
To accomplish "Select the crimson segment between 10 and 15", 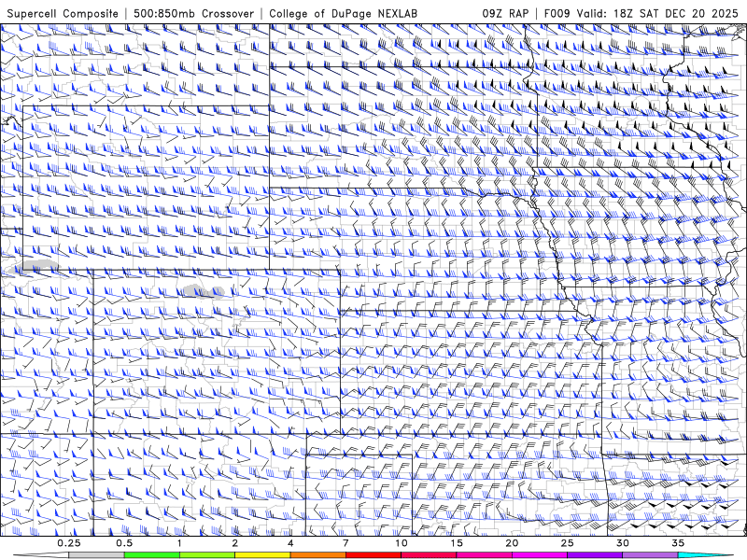I will [x=429, y=555].
